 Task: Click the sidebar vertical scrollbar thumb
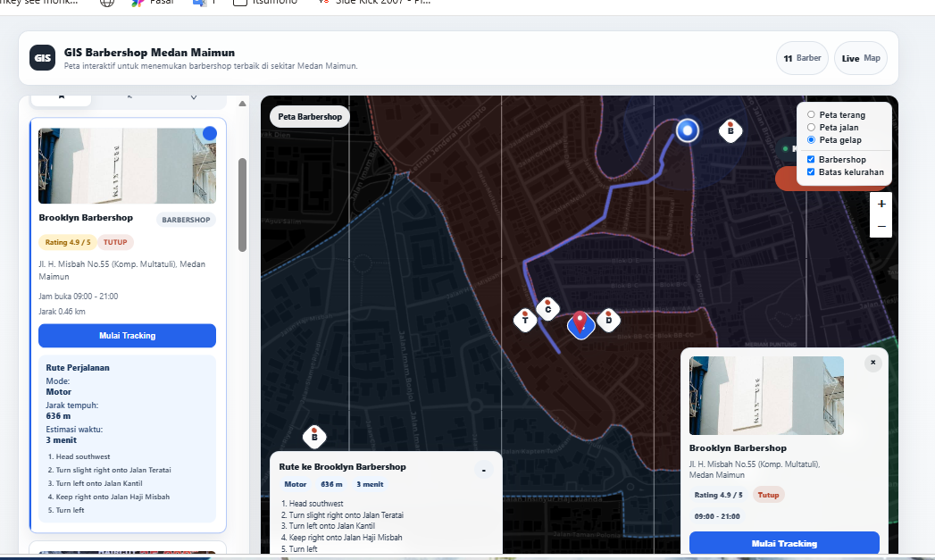pyautogui.click(x=242, y=205)
